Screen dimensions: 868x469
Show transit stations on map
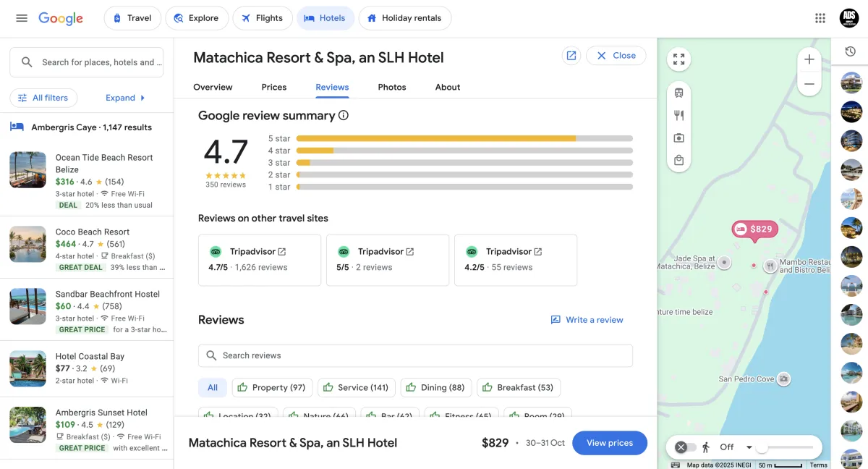pyautogui.click(x=678, y=93)
